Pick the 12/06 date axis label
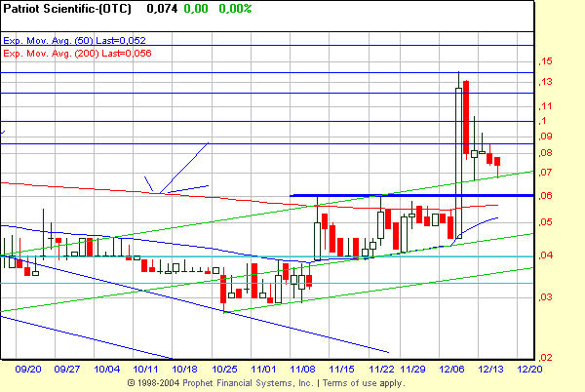The image size is (585, 392). (x=451, y=370)
